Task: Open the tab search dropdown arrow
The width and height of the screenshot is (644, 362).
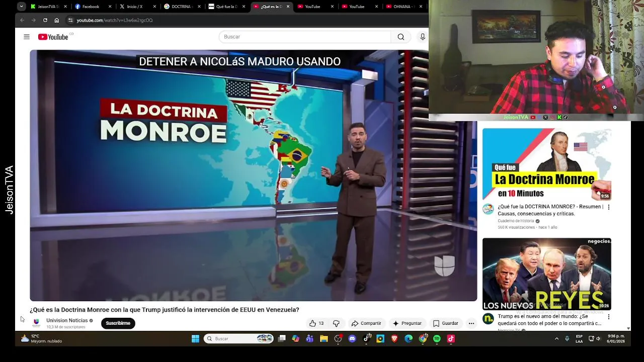Action: point(21,7)
